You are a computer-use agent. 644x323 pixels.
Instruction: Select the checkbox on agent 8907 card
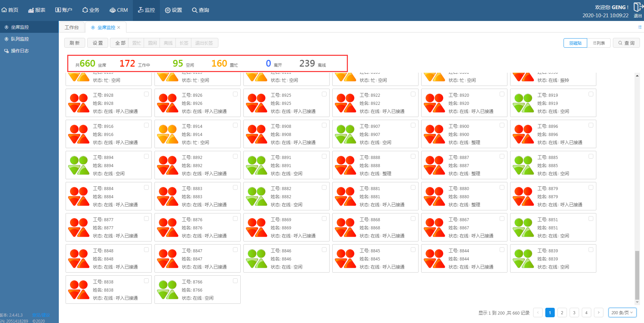pyautogui.click(x=413, y=125)
